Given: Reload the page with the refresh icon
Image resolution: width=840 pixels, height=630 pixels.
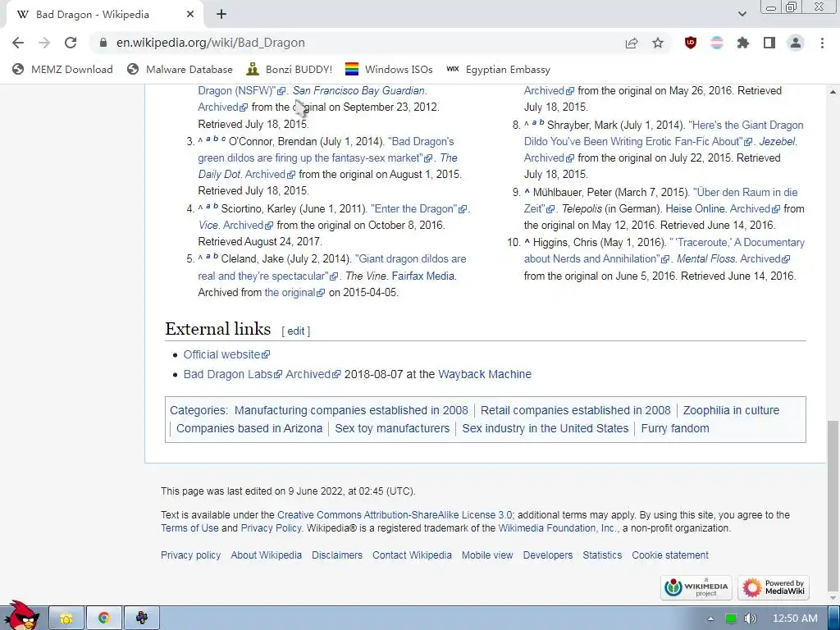Looking at the screenshot, I should [x=71, y=43].
